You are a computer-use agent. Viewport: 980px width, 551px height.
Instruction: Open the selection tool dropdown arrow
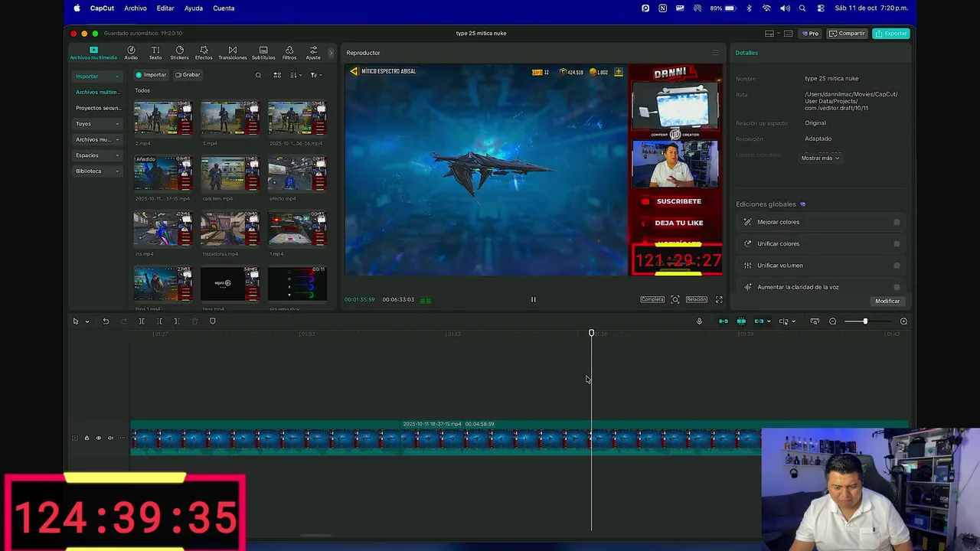(87, 321)
